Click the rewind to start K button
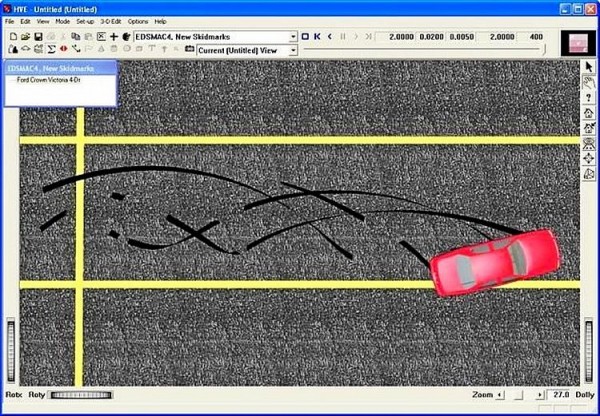 click(x=317, y=36)
